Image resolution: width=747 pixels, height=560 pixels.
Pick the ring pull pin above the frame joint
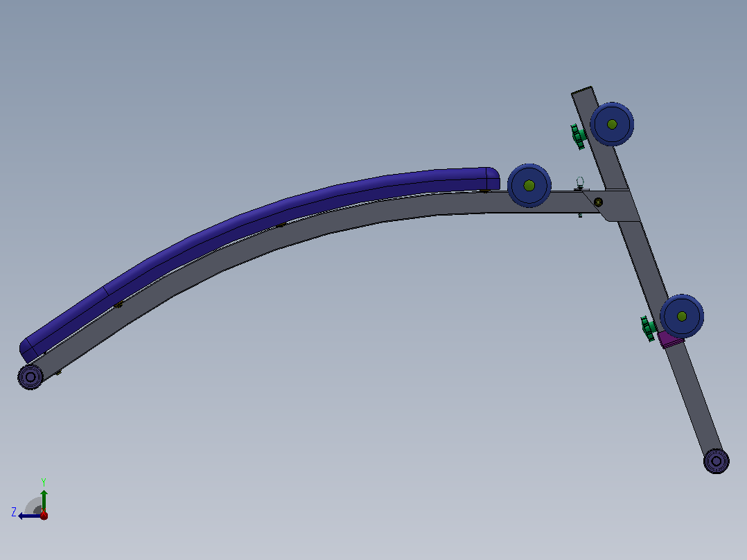(580, 182)
